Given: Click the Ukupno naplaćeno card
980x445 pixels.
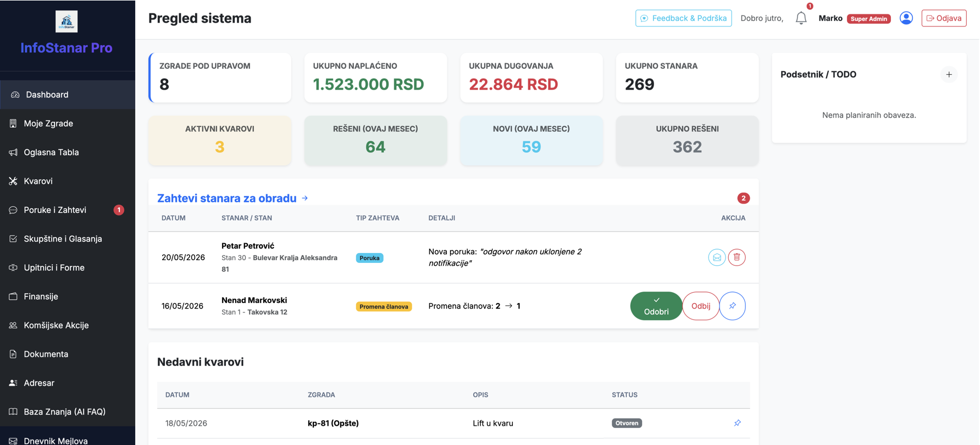Looking at the screenshot, I should click(x=375, y=78).
